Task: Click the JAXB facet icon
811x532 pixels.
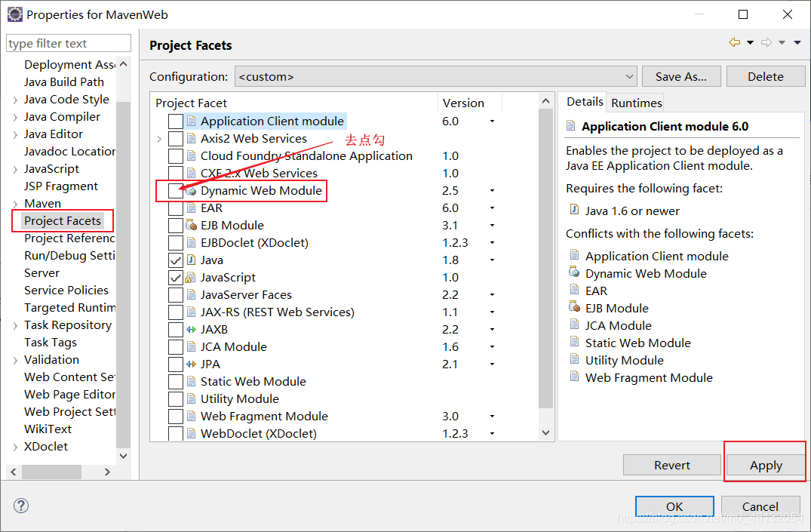Action: click(192, 330)
